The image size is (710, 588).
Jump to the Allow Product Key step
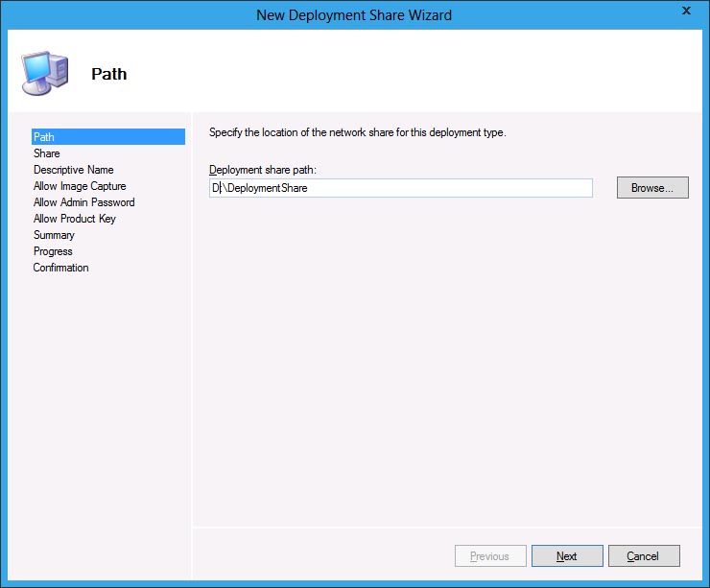[x=74, y=219]
